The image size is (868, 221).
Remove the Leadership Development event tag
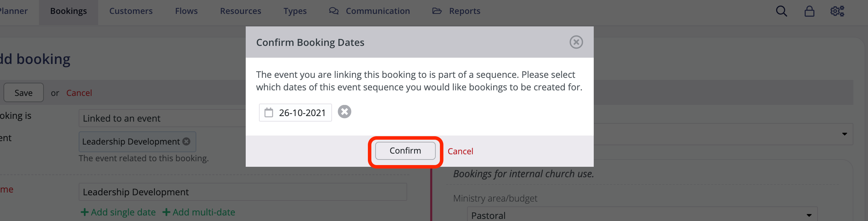187,141
